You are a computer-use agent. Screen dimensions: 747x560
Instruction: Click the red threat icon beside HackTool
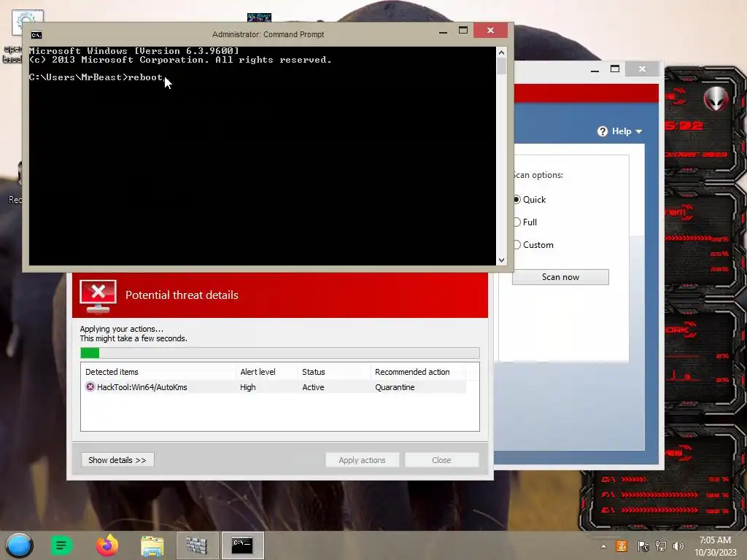[90, 386]
